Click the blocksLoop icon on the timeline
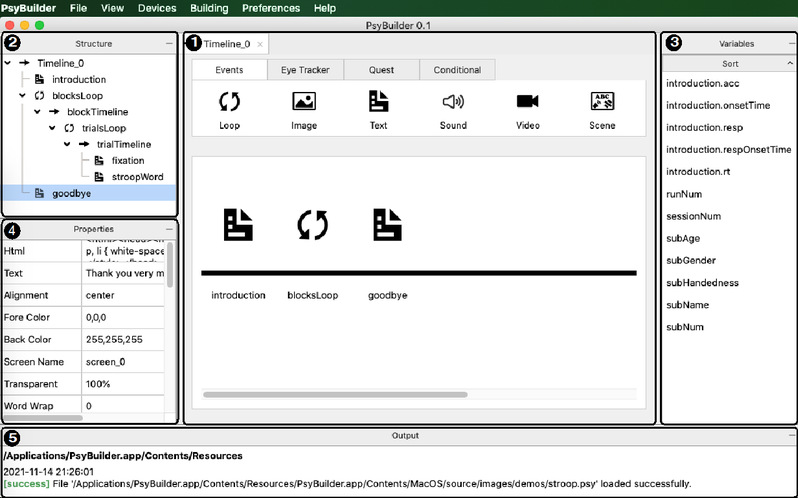This screenshot has height=498, width=798. pyautogui.click(x=313, y=225)
